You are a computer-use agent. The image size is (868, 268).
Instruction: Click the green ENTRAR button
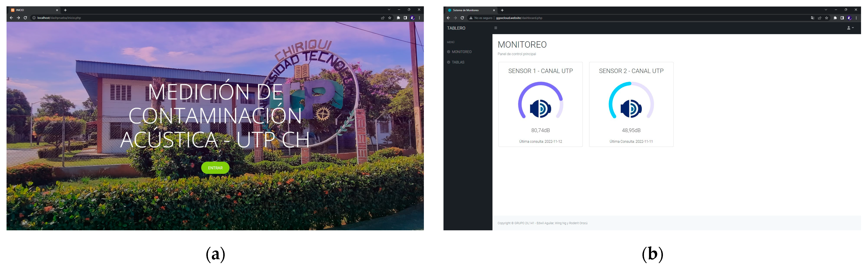[215, 168]
